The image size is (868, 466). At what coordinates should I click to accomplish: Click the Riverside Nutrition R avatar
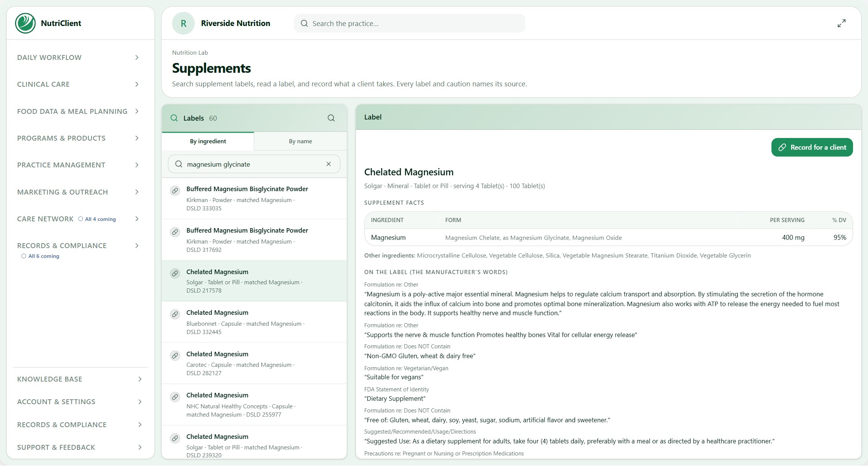point(183,23)
